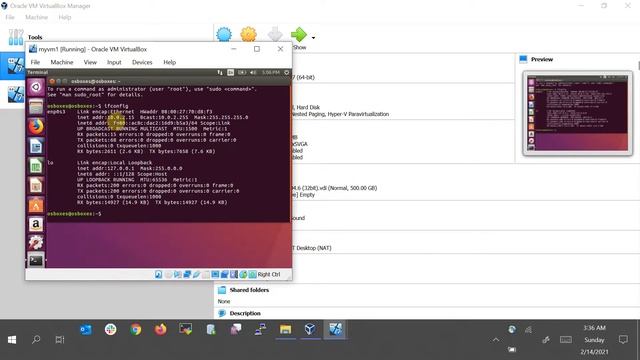Open the Help menu of myvm1 window
The width and height of the screenshot is (640, 360).
point(169,62)
